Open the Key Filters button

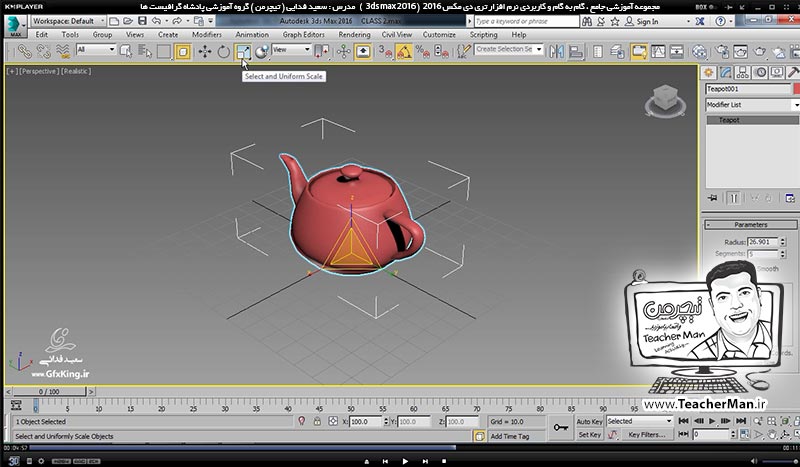(x=646, y=435)
